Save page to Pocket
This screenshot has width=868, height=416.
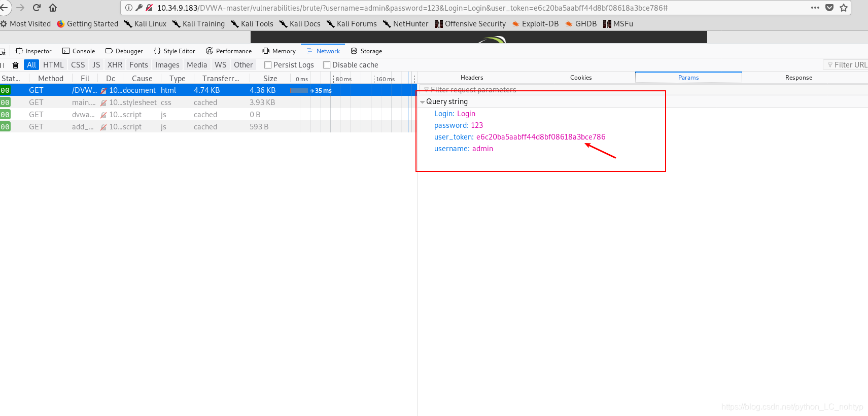point(829,8)
